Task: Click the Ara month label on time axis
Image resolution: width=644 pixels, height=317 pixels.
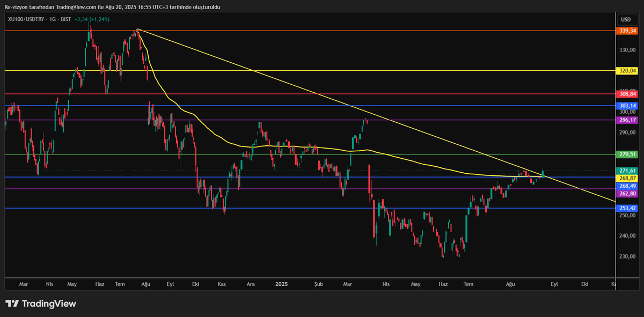Action: click(251, 284)
